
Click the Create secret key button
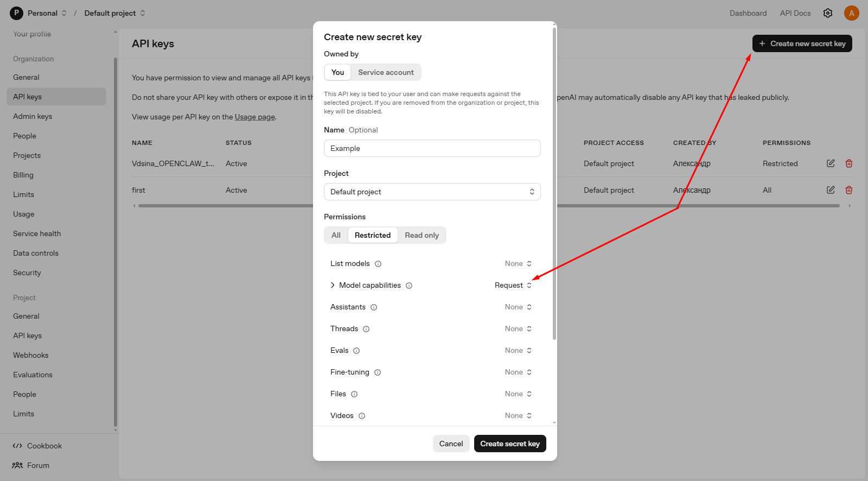tap(509, 444)
